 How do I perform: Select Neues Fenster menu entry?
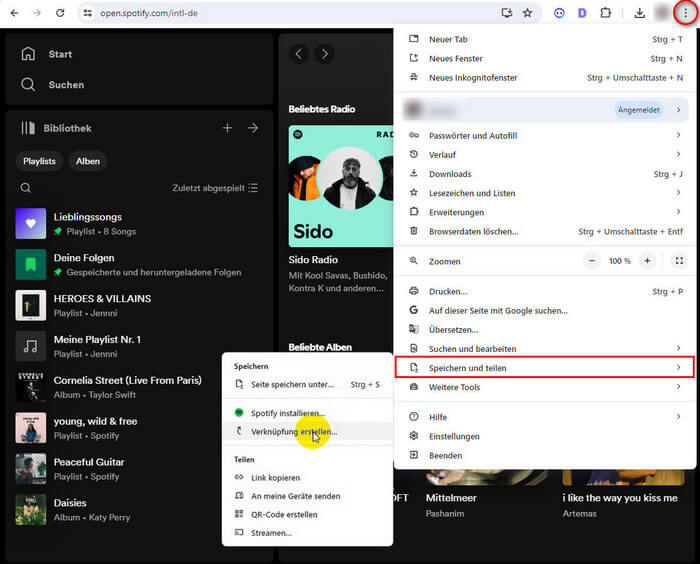tap(545, 58)
